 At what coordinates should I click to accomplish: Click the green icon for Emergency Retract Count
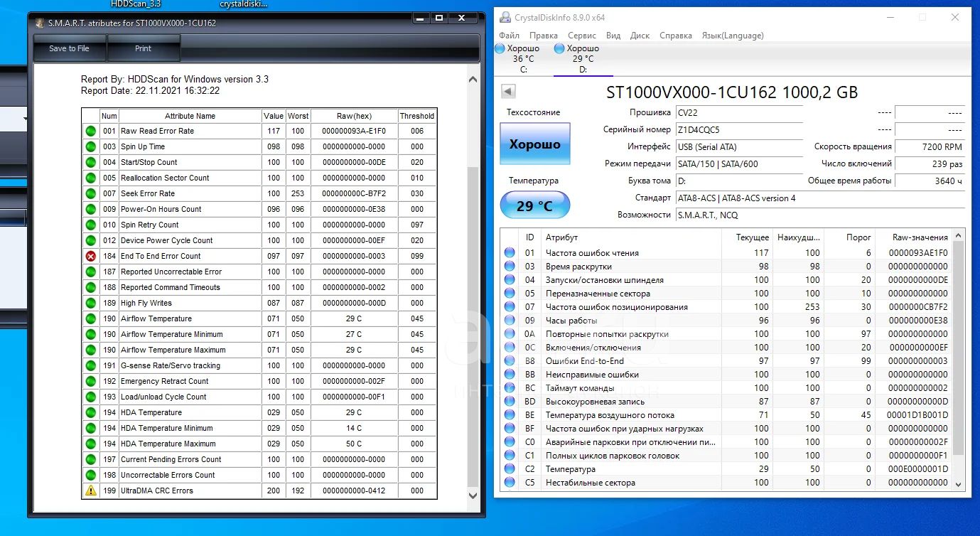pyautogui.click(x=91, y=381)
